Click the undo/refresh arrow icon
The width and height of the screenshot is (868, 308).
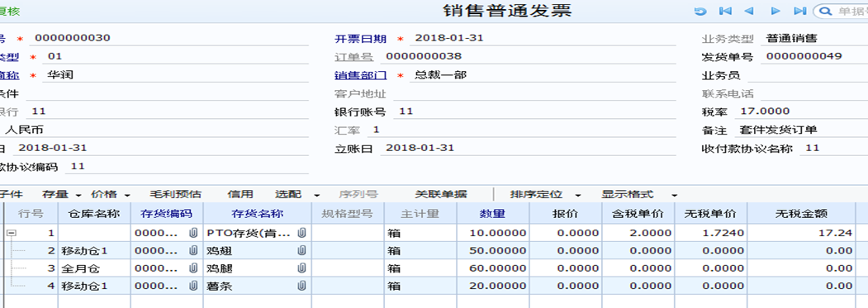[x=701, y=11]
